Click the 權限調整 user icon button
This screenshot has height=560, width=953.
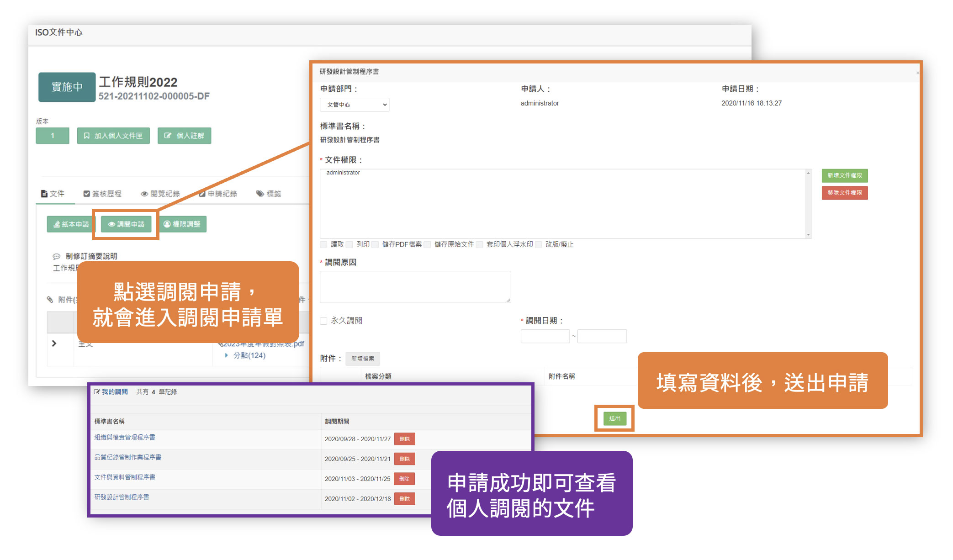tap(182, 224)
